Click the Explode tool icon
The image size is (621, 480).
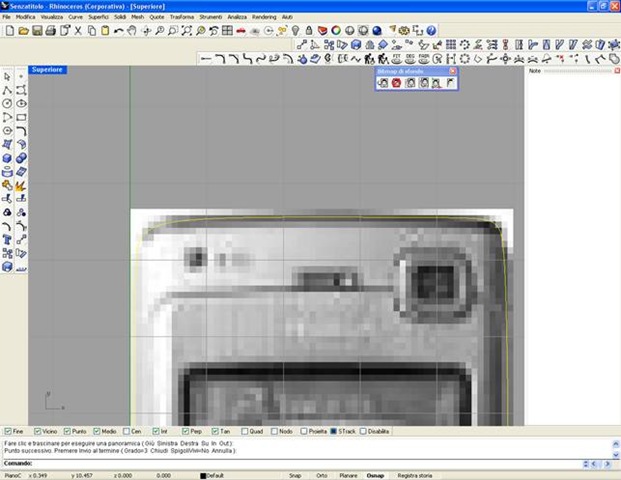[x=21, y=185]
